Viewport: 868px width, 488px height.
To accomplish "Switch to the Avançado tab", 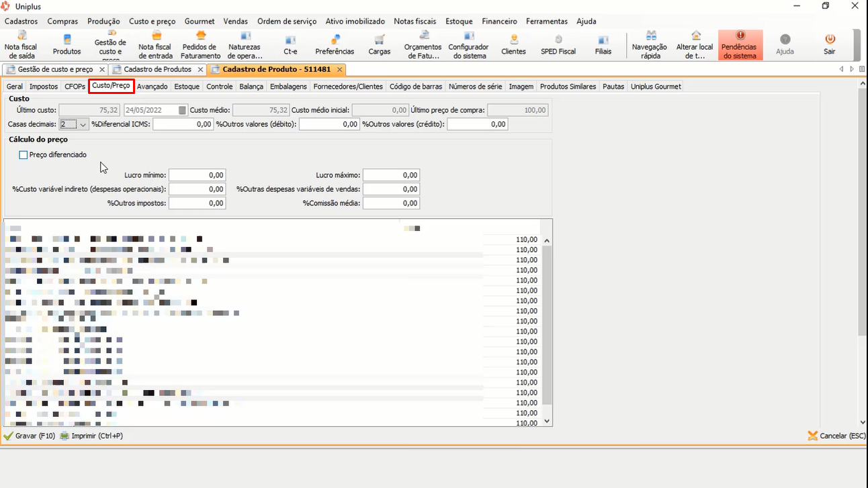I will pyautogui.click(x=152, y=87).
